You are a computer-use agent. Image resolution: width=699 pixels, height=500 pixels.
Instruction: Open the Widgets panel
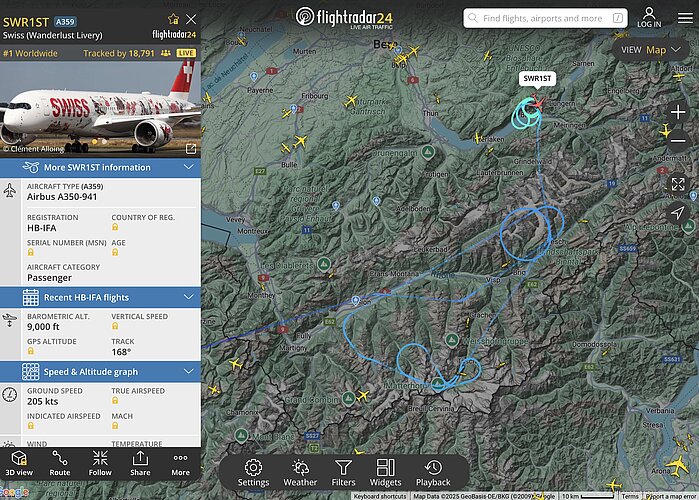[386, 473]
